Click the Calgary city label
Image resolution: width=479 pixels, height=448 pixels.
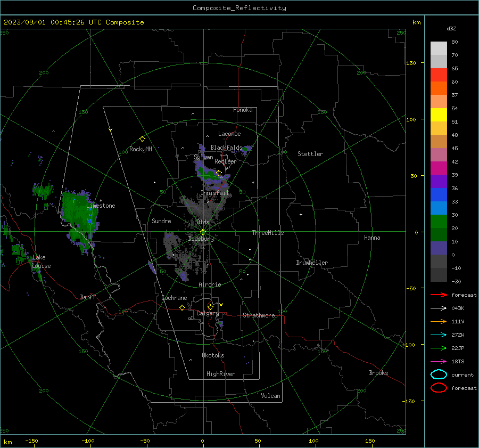(x=208, y=313)
